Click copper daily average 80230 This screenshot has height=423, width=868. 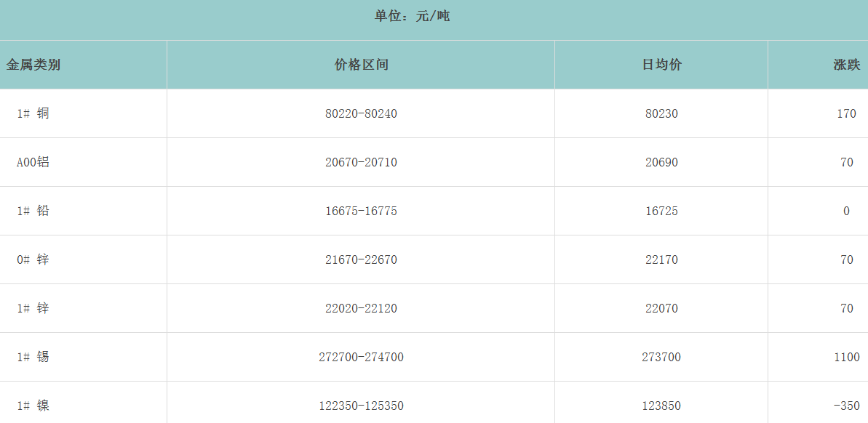pyautogui.click(x=661, y=113)
